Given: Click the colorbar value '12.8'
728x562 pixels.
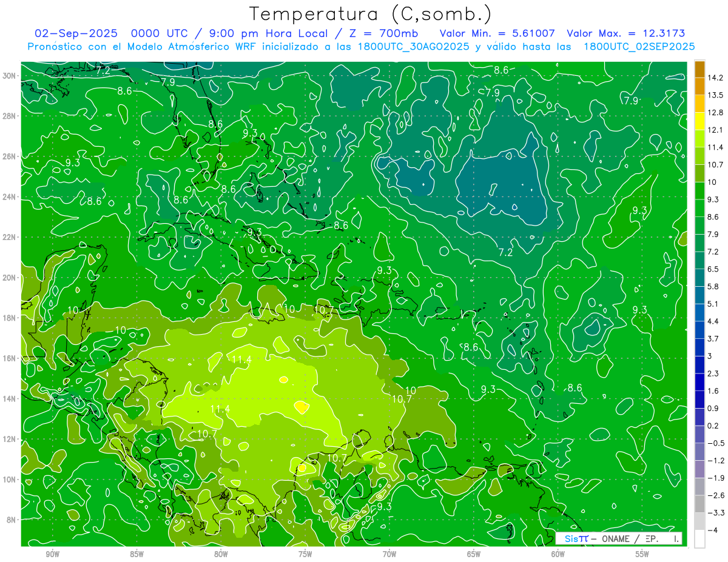Looking at the screenshot, I should (715, 113).
